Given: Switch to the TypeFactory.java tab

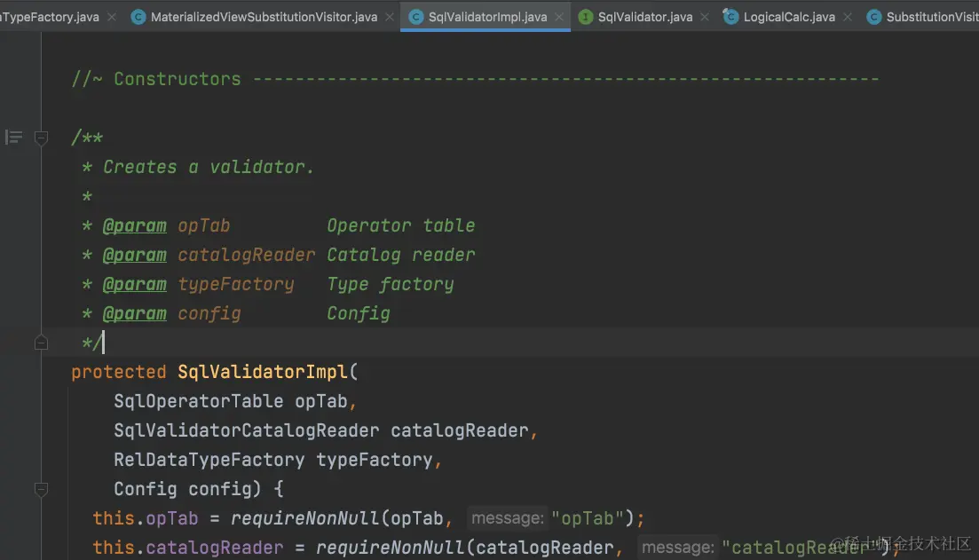Looking at the screenshot, I should (50, 17).
